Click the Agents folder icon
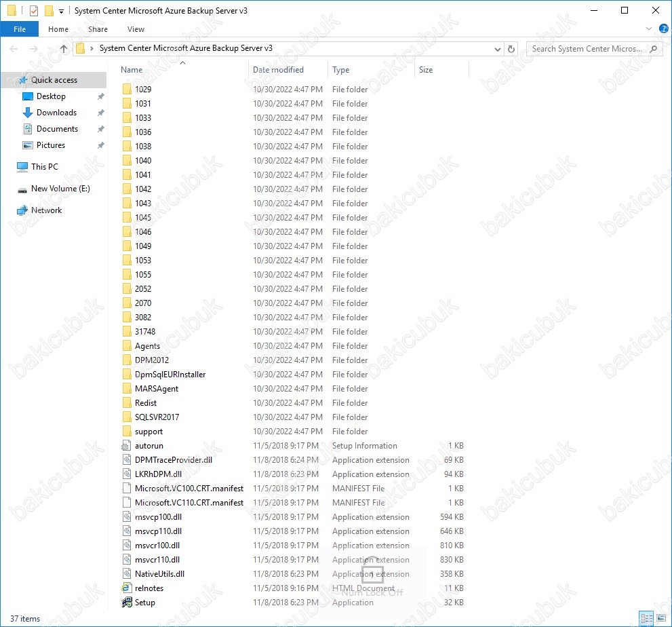The height and width of the screenshot is (627, 672). pyautogui.click(x=127, y=345)
